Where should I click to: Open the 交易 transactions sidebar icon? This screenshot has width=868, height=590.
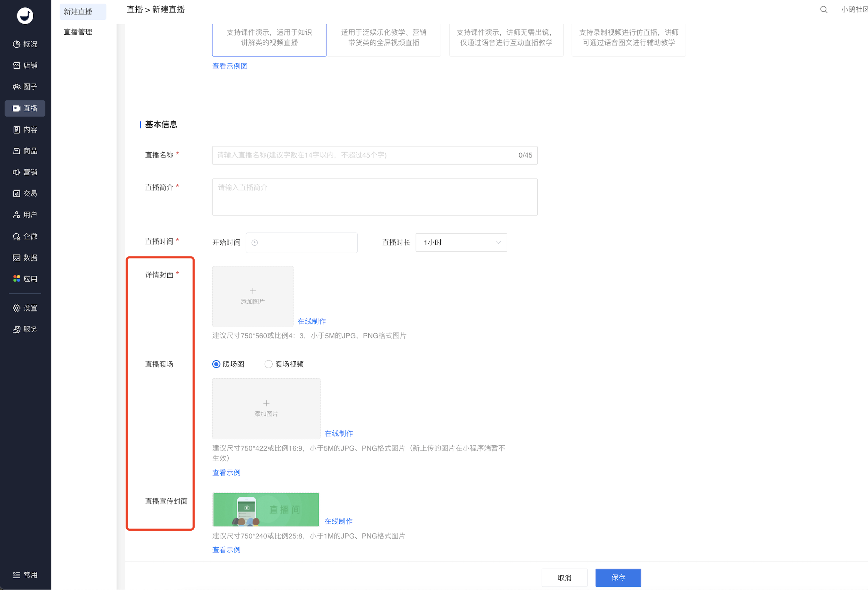(x=16, y=194)
